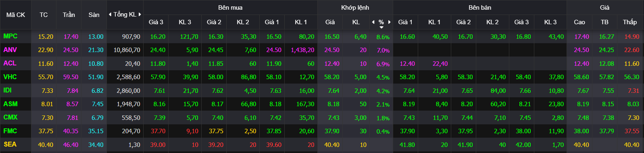Click left arrow beside % column header

coord(373,22)
